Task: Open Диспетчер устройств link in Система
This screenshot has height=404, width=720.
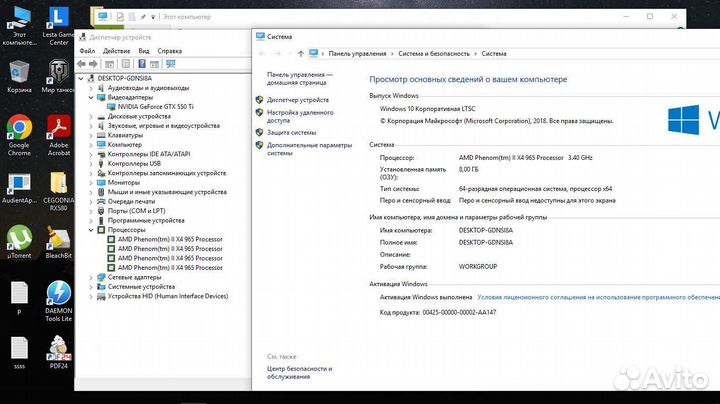Action: pyautogui.click(x=298, y=100)
